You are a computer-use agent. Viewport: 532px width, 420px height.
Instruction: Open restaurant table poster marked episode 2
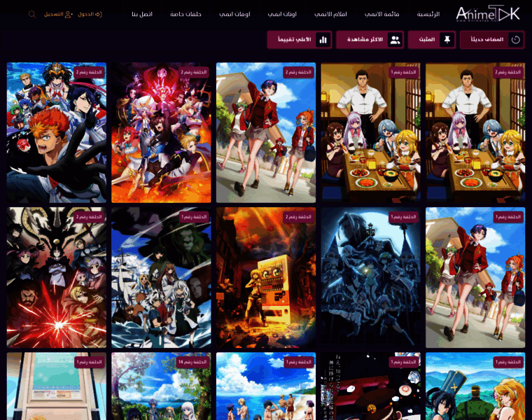coord(475,132)
